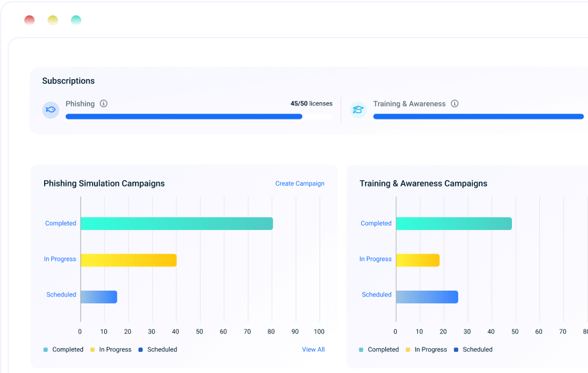Select yellow In Progress bar in Phishing chart
The width and height of the screenshot is (588, 373).
pos(128,260)
